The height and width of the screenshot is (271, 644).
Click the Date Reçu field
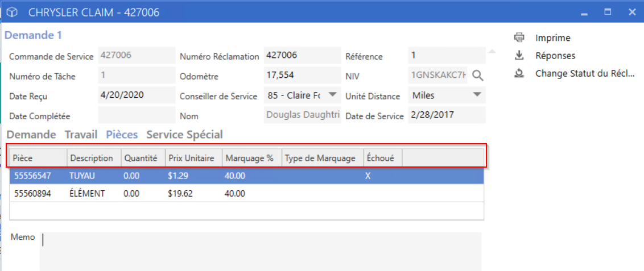(137, 95)
